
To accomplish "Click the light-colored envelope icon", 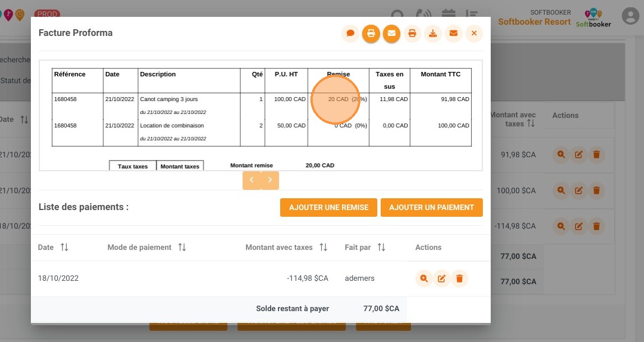I will pyautogui.click(x=454, y=33).
